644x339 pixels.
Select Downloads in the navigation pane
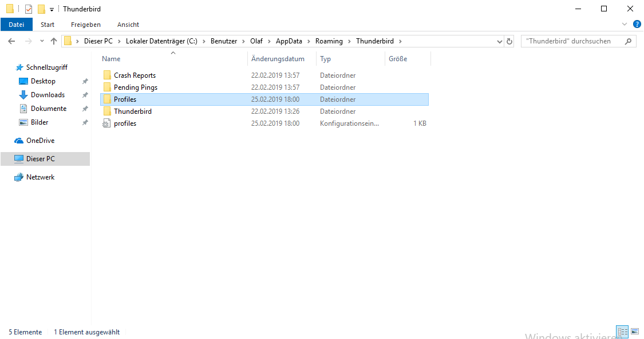[x=48, y=95]
